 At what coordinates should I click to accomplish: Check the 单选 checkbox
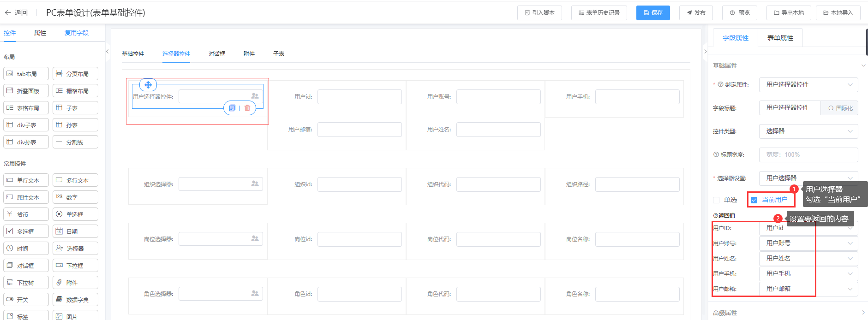coord(716,200)
